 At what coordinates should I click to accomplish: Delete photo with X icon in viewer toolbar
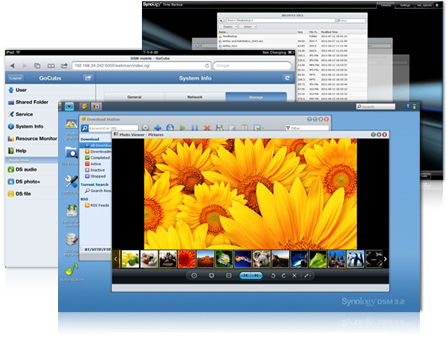pos(294,276)
